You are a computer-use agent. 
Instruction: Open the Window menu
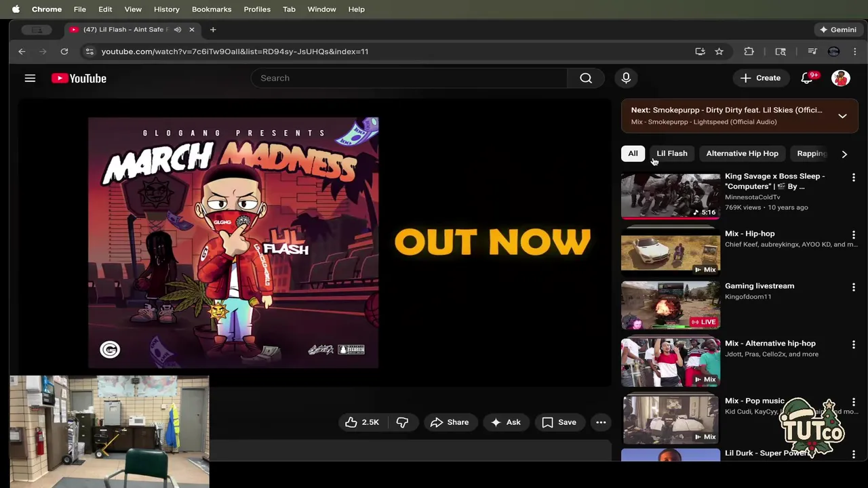point(321,9)
